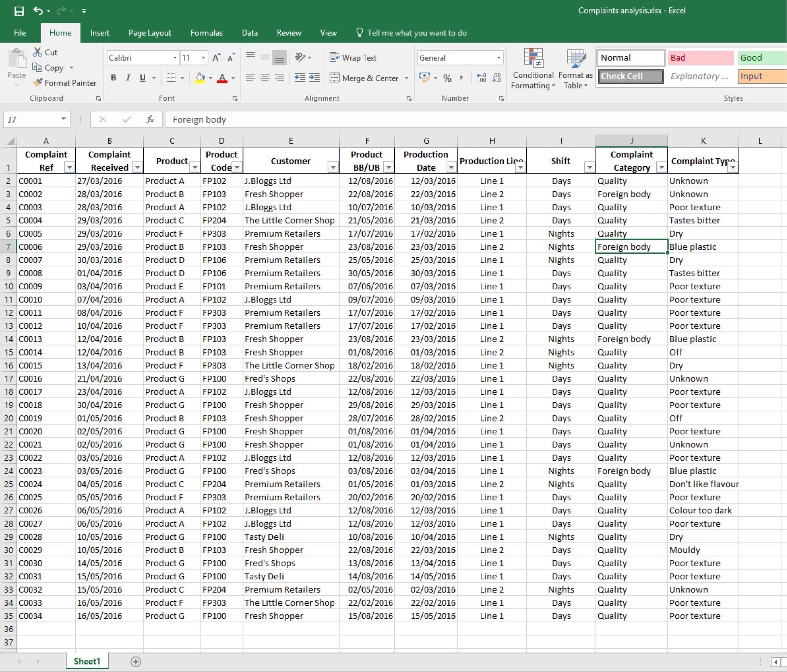Open the font name dropdown showing Calibri
787x672 pixels.
tap(175, 58)
